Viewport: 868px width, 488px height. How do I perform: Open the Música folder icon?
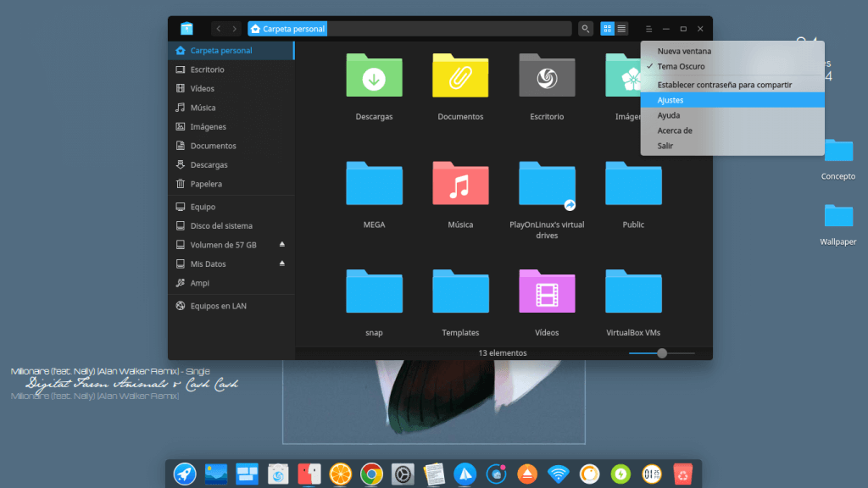click(x=460, y=185)
